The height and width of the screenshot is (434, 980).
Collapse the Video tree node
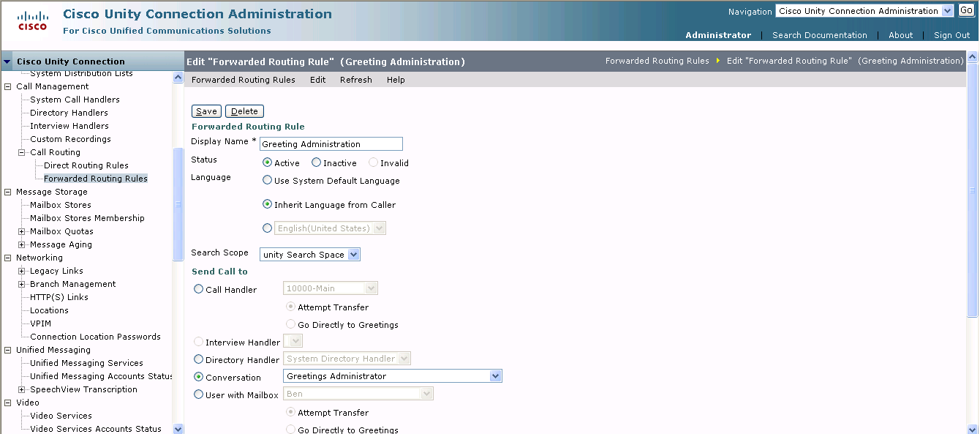(8, 403)
